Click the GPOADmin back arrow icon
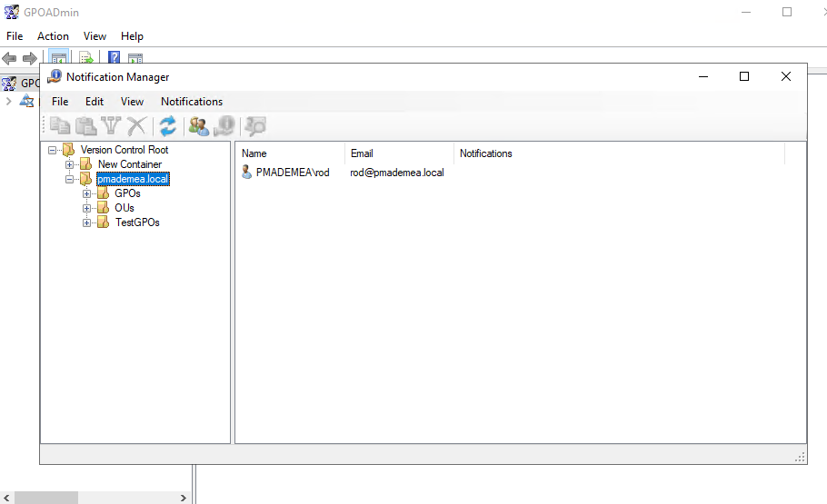The image size is (827, 504). coord(9,58)
